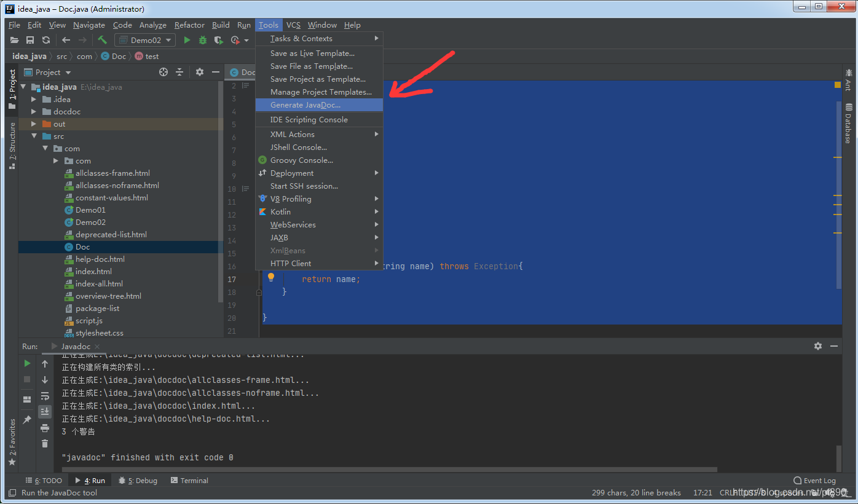Run Demo02 with the green play icon
The height and width of the screenshot is (504, 858).
point(187,40)
